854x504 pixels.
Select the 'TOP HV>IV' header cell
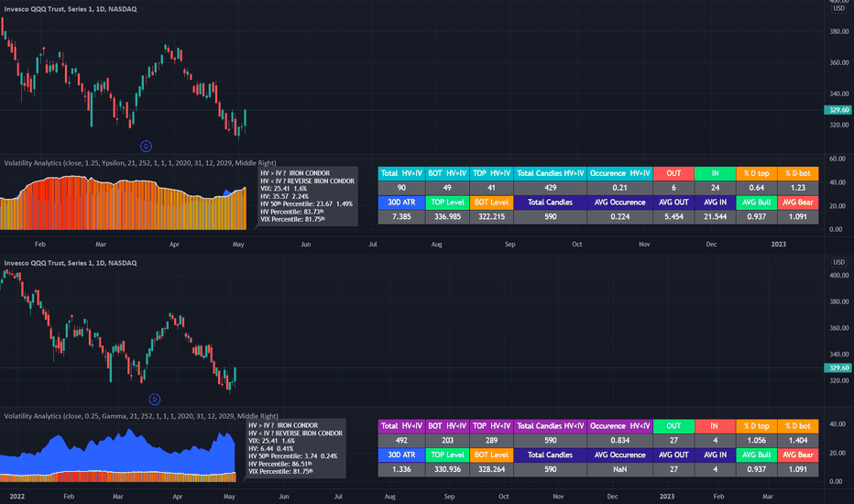(491, 173)
